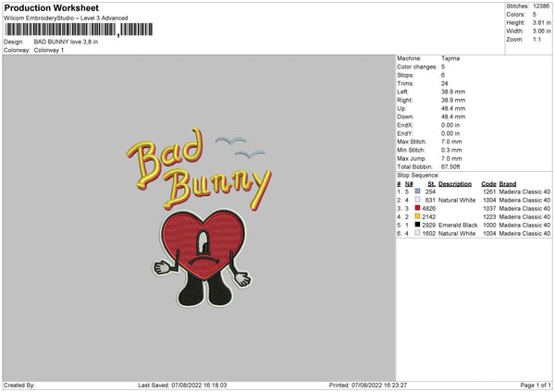The image size is (555, 392).
Task: Click stitch count 1602 in stop row 6
Action: click(428, 234)
